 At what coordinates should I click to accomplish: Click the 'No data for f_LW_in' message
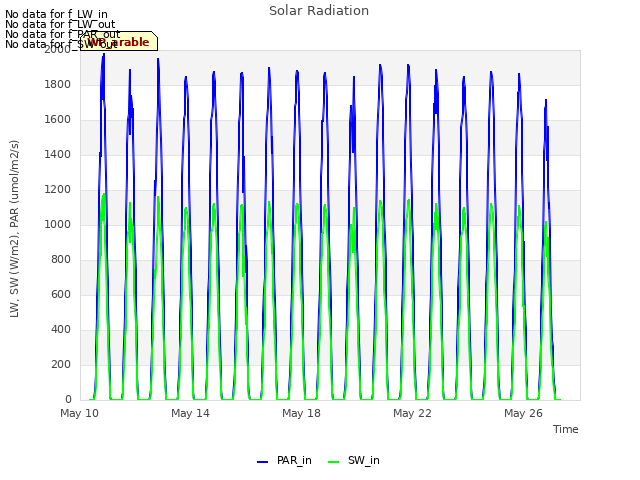[56, 15]
